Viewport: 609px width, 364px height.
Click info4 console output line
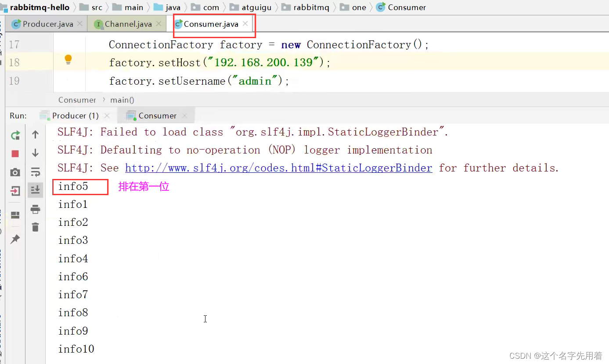(x=73, y=259)
